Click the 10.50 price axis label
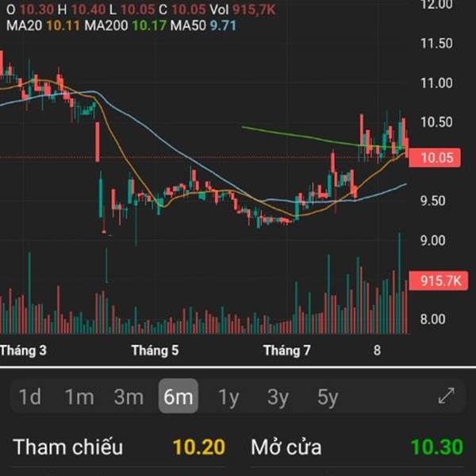The height and width of the screenshot is (476, 476). pyautogui.click(x=436, y=122)
